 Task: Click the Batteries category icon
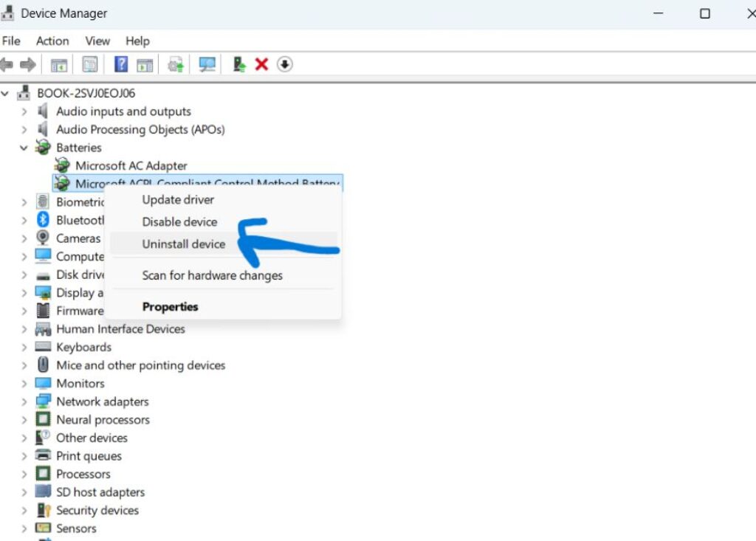point(43,147)
